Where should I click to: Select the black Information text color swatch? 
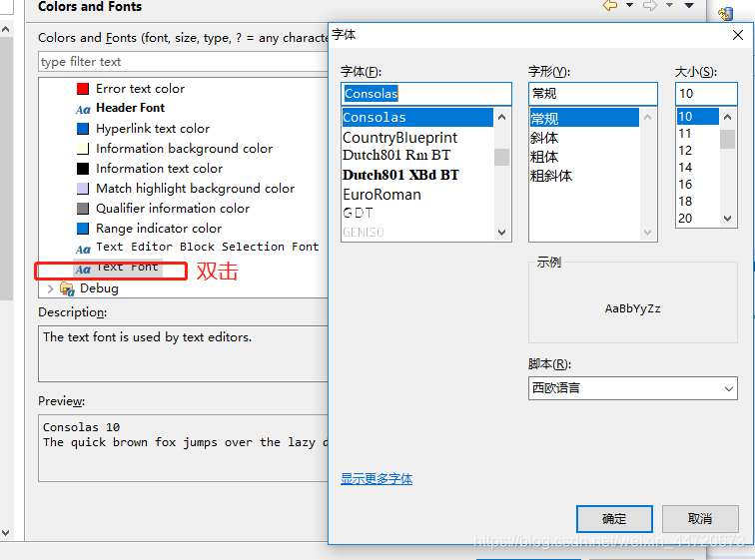click(x=83, y=169)
